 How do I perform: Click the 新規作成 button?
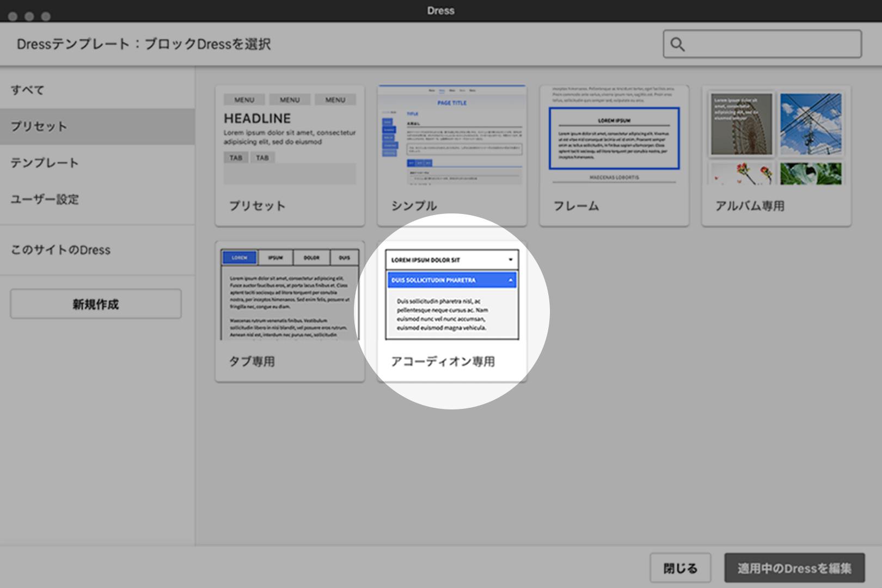95,304
